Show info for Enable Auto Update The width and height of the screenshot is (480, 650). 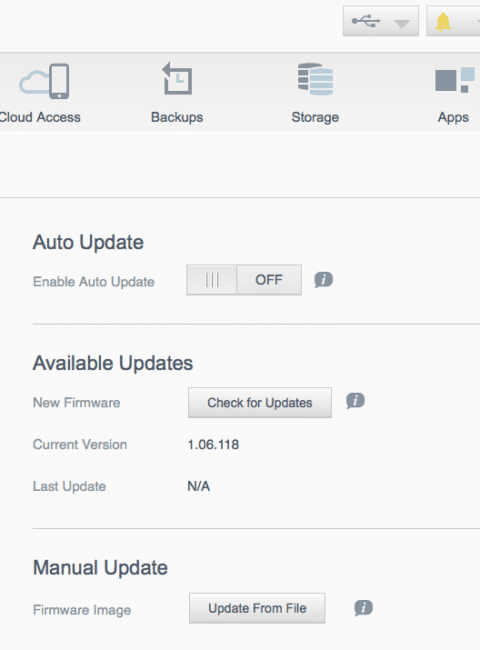pos(323,280)
